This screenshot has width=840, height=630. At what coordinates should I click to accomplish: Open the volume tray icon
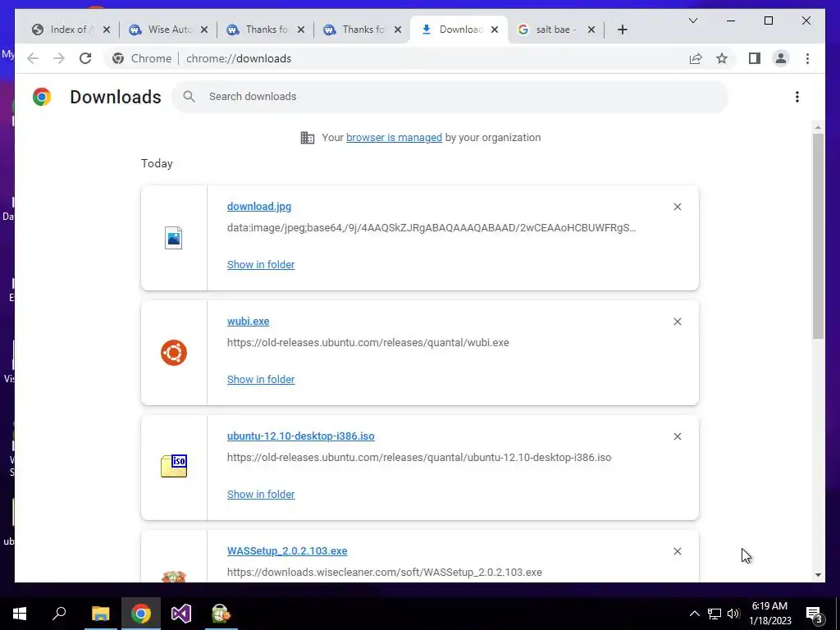pos(734,614)
